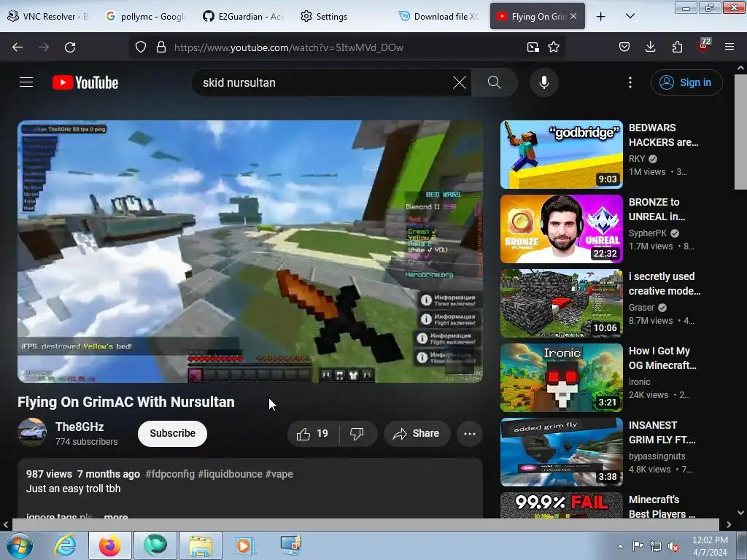Image resolution: width=747 pixels, height=560 pixels.
Task: Click #vape hashtag
Action: [x=279, y=474]
